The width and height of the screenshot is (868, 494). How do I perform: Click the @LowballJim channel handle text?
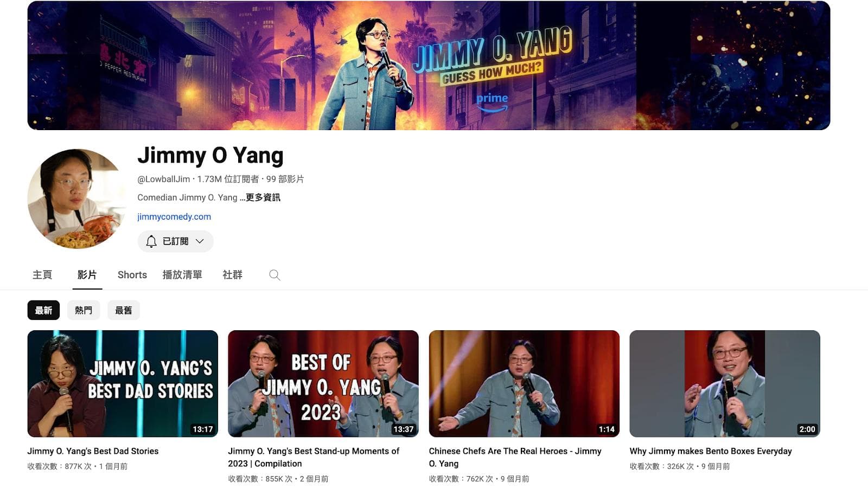click(x=163, y=179)
